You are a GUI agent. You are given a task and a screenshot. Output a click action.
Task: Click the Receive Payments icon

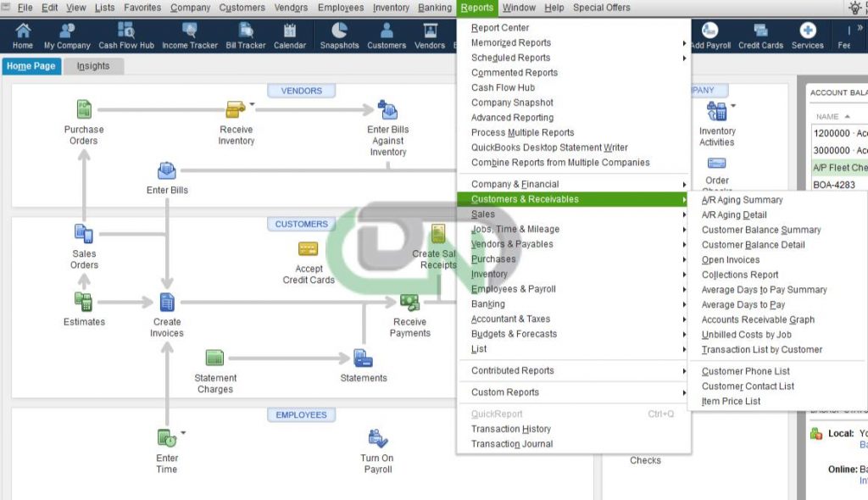tap(409, 303)
